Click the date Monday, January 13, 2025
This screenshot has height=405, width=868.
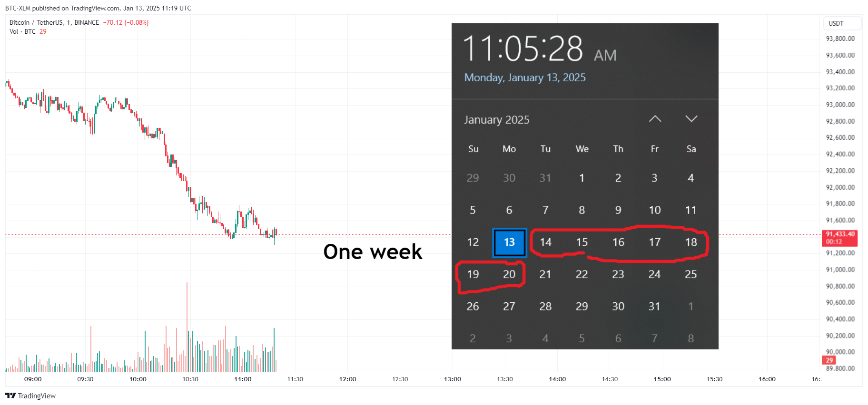[525, 77]
